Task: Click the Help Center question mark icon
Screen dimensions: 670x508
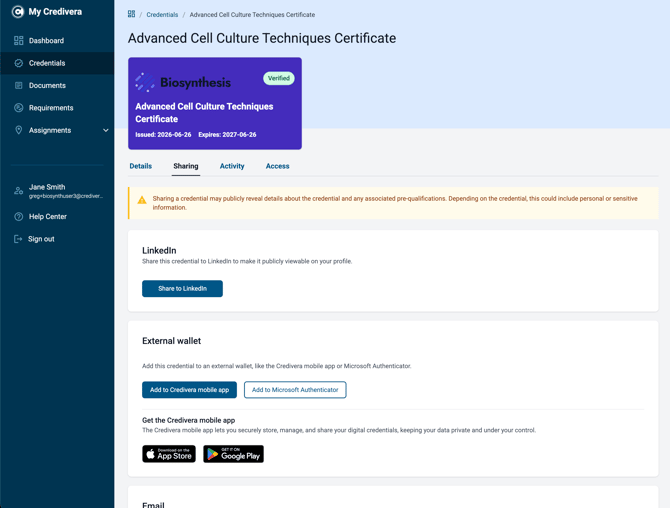Action: pyautogui.click(x=18, y=217)
